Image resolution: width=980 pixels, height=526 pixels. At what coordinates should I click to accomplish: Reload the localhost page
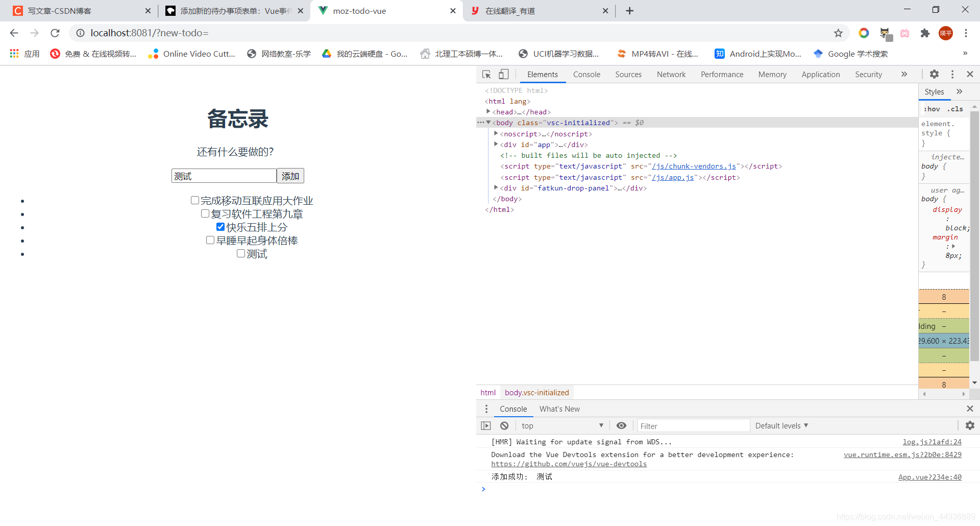55,33
